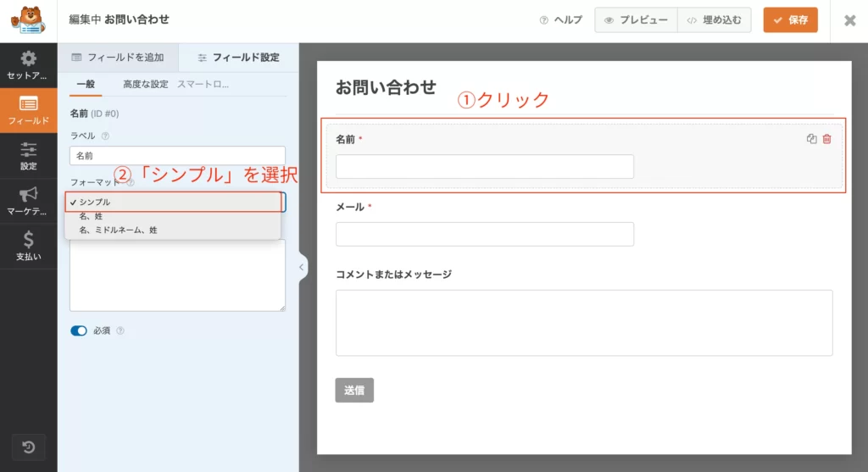
Task: Click the 送信 submit button
Action: click(354, 390)
